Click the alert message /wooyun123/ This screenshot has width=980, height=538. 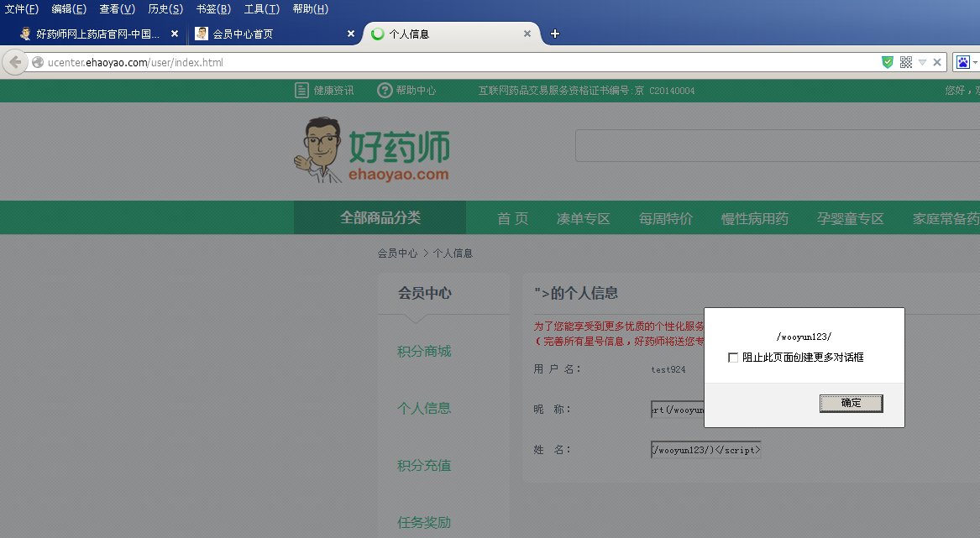804,337
